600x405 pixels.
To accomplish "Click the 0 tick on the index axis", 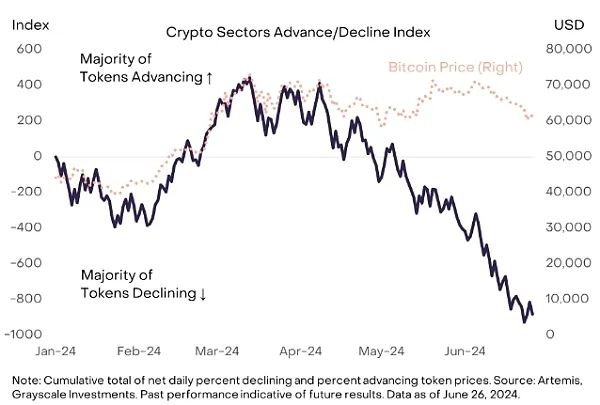I will coord(38,156).
